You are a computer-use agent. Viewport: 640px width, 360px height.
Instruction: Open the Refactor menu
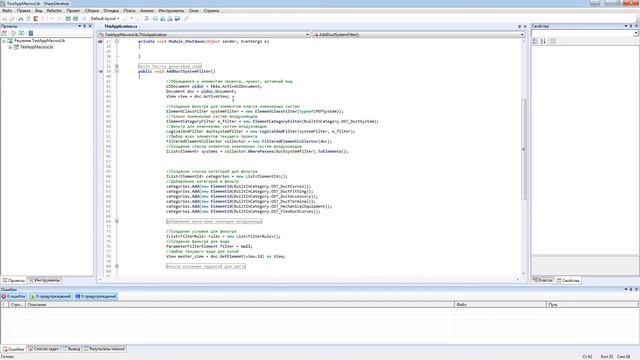(54, 11)
